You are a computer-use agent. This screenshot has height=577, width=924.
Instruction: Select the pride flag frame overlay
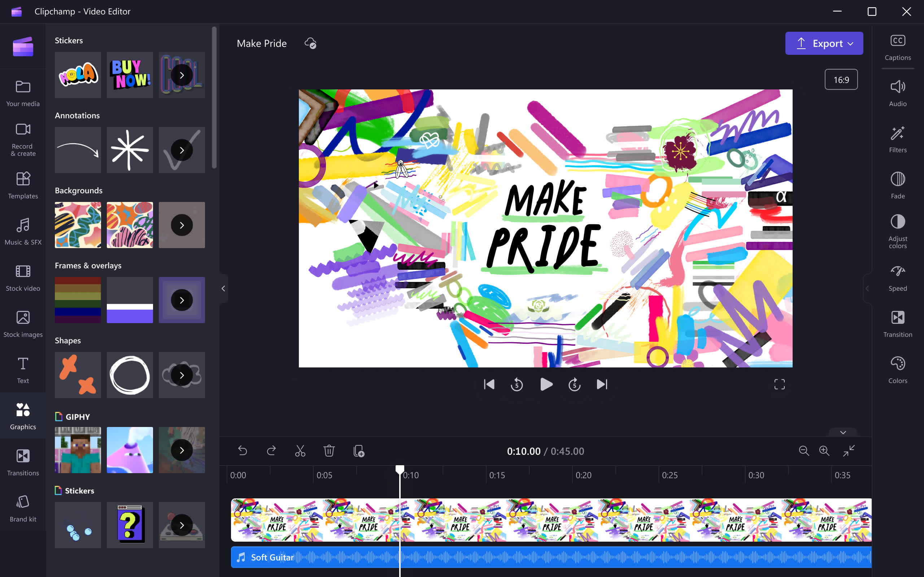click(78, 300)
